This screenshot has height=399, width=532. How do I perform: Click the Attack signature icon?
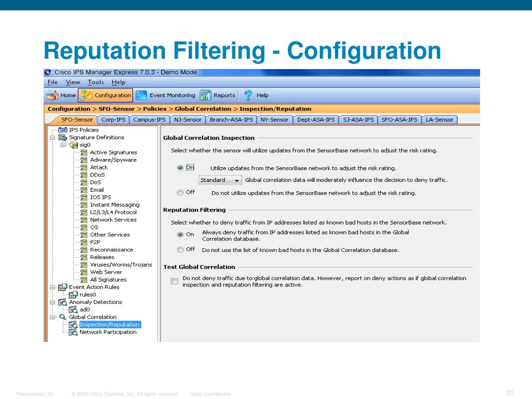pyautogui.click(x=84, y=168)
